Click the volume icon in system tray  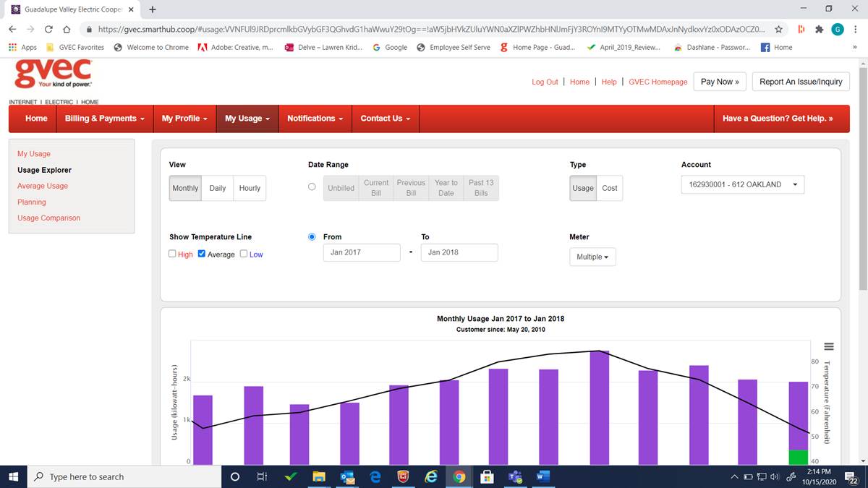[775, 477]
